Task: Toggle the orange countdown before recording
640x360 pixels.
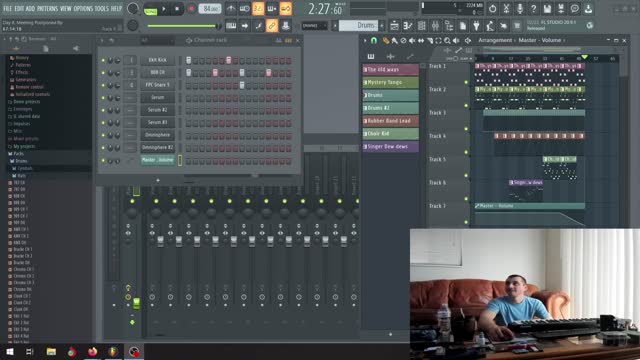Action: tap(258, 9)
